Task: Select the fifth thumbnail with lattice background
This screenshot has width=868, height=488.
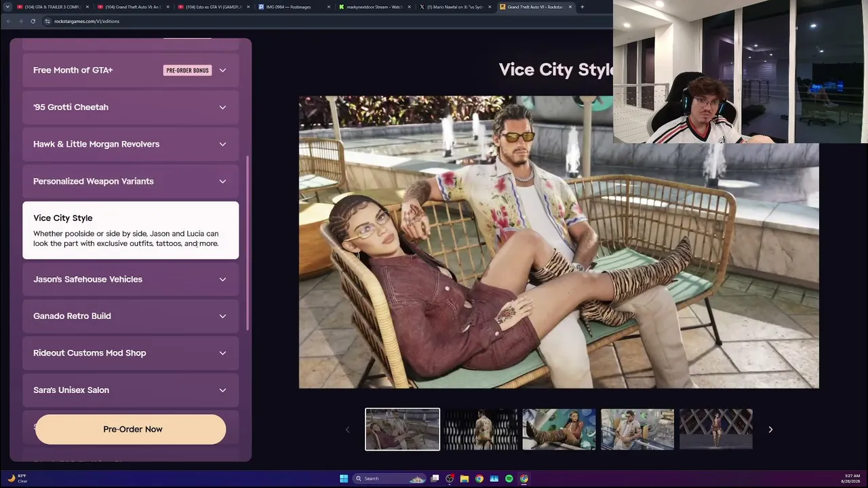Action: (x=716, y=429)
